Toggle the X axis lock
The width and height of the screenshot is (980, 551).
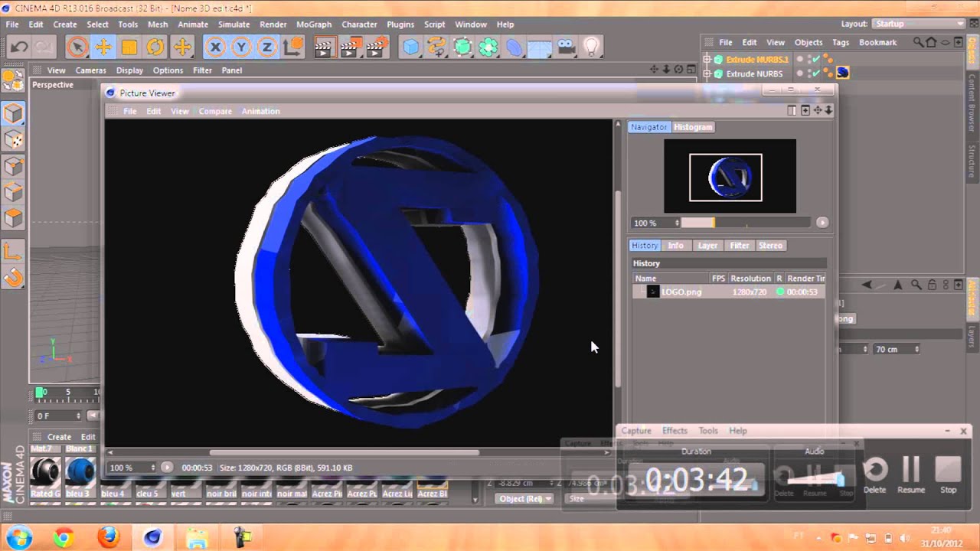215,47
